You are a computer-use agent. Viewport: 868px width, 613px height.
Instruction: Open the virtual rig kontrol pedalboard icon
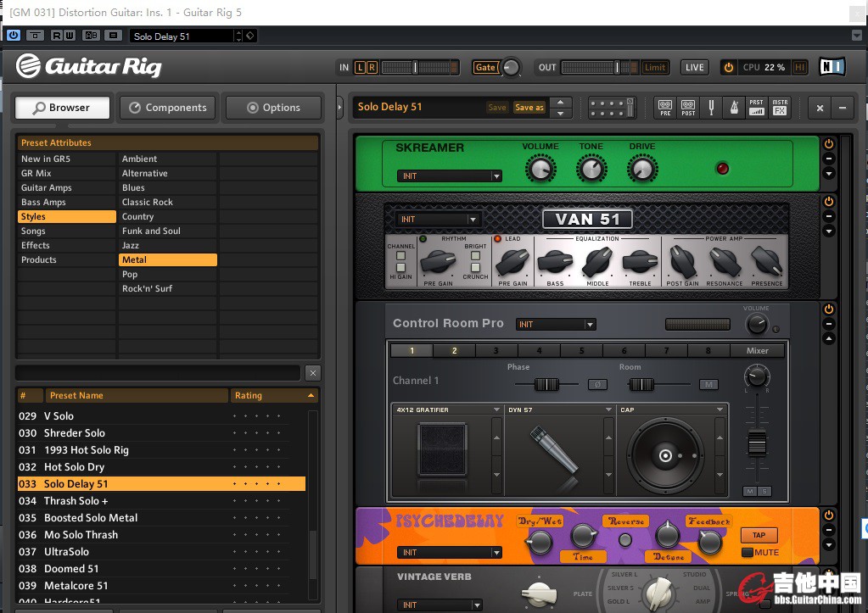point(611,108)
